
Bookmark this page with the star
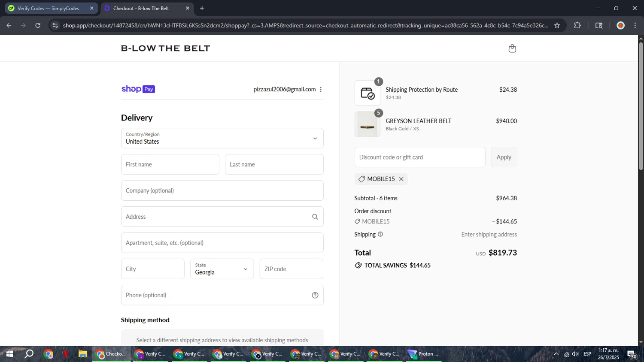(557, 25)
